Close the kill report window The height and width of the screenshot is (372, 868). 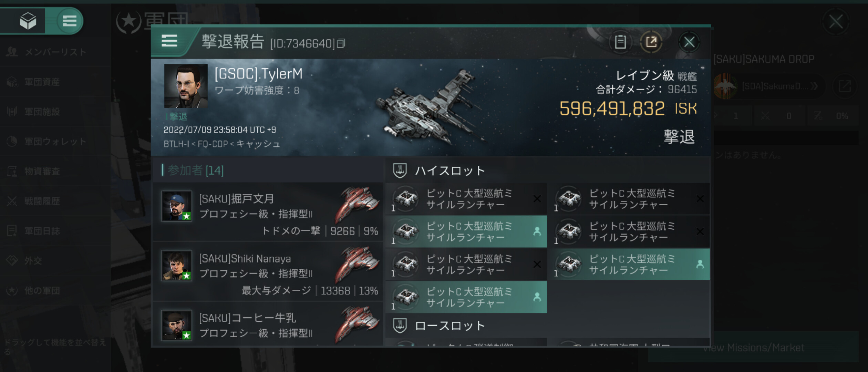(x=689, y=42)
